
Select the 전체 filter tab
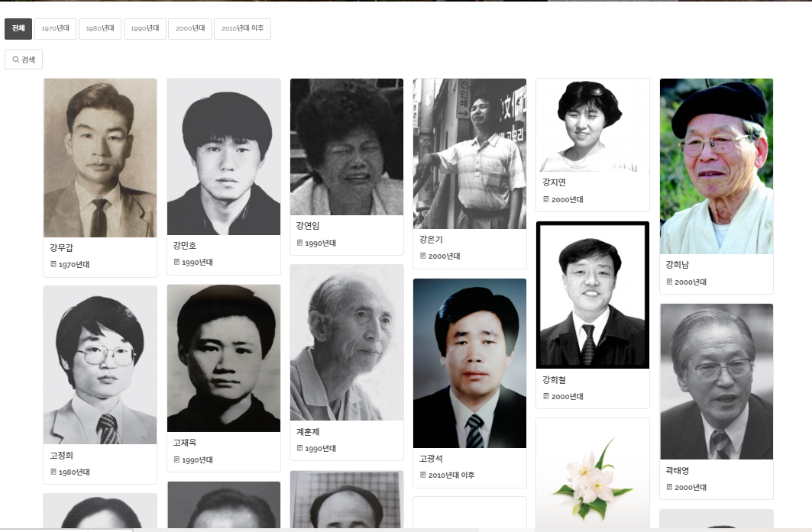(x=18, y=28)
